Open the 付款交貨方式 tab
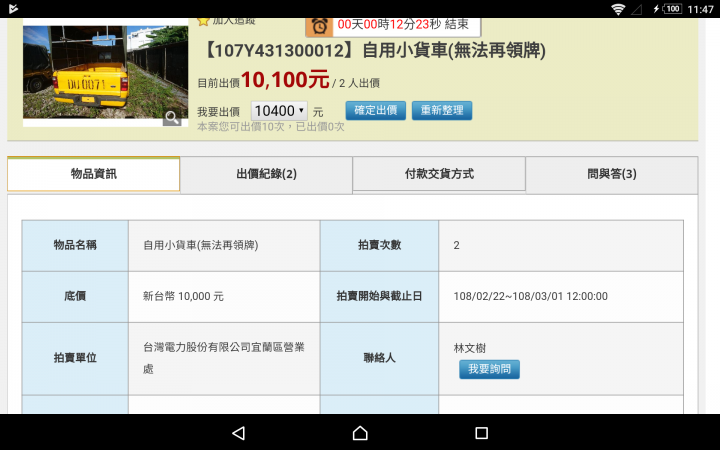 tap(439, 174)
